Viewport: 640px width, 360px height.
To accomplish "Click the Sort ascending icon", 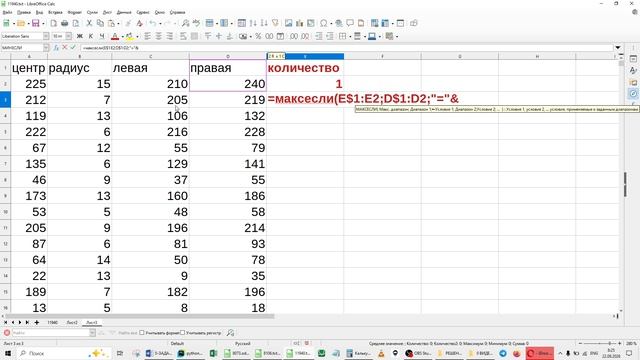I will click(x=253, y=23).
